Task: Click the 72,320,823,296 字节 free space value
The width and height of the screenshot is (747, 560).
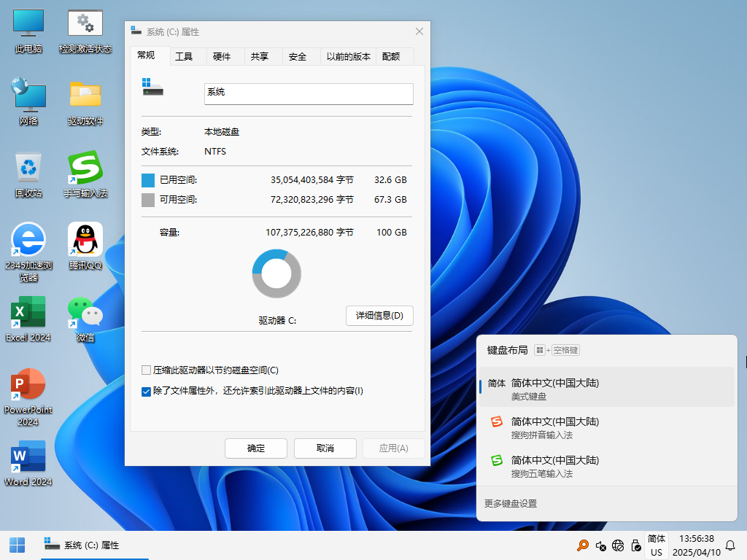Action: (312, 200)
